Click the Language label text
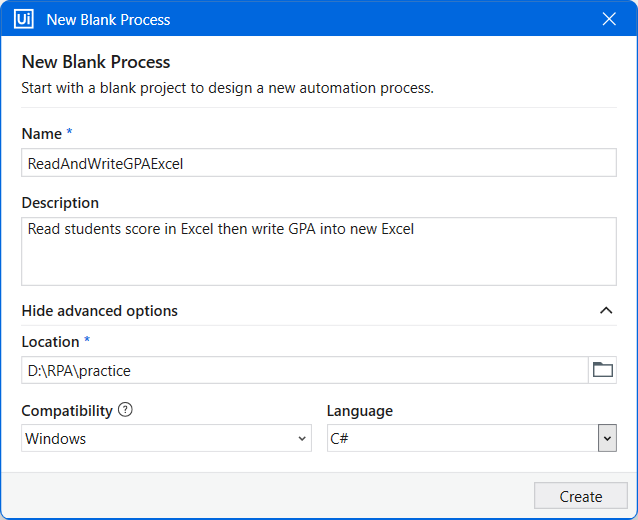Viewport: 638px width, 520px height. click(x=360, y=411)
